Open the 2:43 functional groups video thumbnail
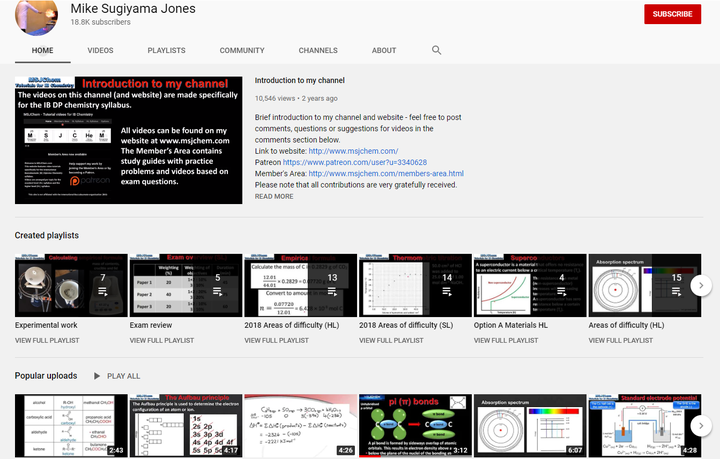Screen dimensions: 720x459 click(x=71, y=425)
